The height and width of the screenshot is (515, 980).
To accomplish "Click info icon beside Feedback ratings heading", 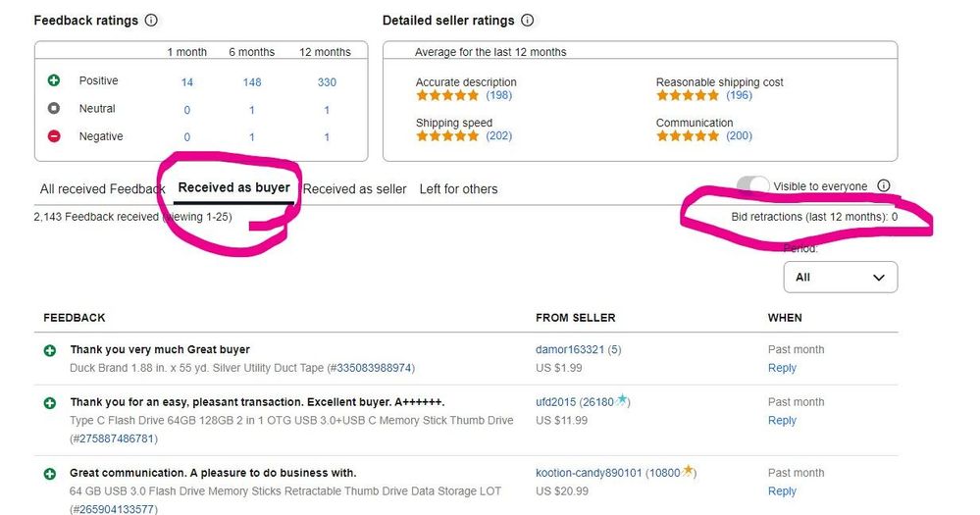I will 151,20.
